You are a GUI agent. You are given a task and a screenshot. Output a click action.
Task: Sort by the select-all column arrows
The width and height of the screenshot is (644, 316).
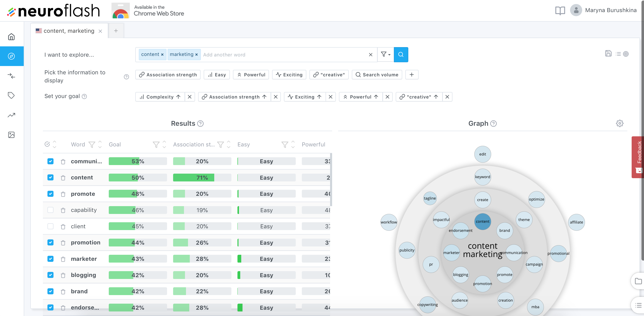pyautogui.click(x=55, y=144)
